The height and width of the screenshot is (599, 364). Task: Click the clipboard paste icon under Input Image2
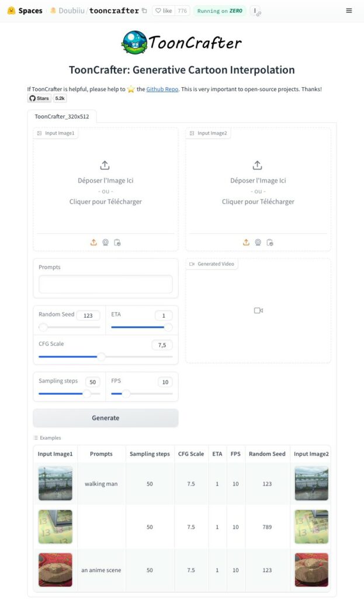pos(270,242)
